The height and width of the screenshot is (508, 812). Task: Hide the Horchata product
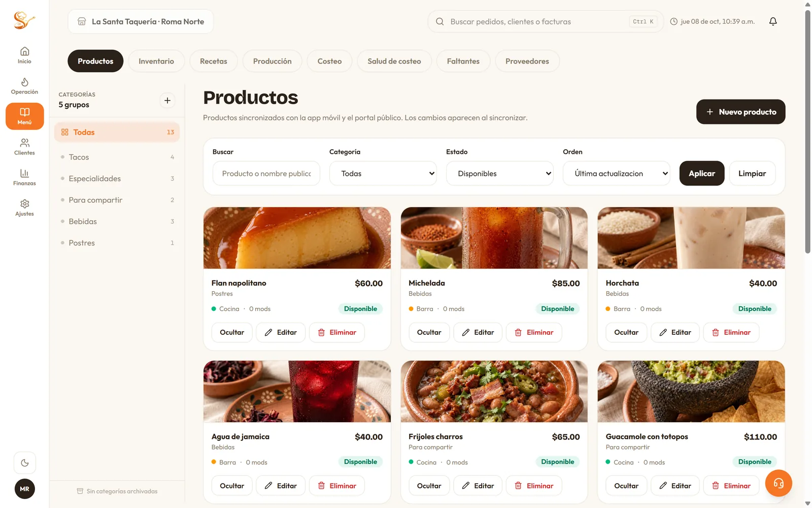click(x=626, y=332)
